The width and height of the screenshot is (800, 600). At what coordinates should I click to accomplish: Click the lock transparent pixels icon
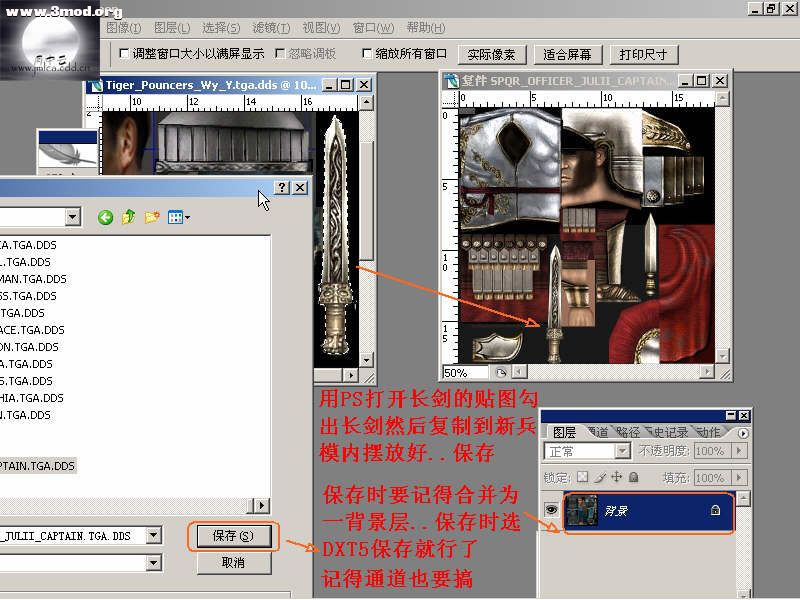tap(583, 478)
